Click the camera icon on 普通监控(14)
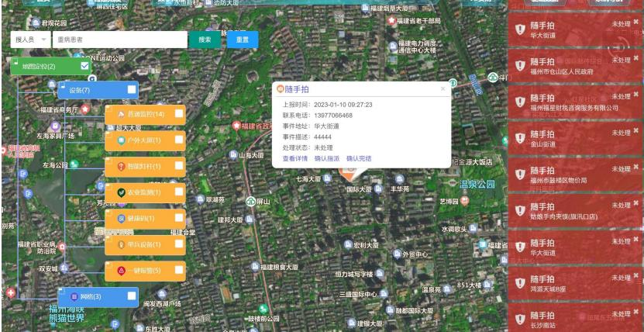This screenshot has height=332, width=644. [x=121, y=115]
